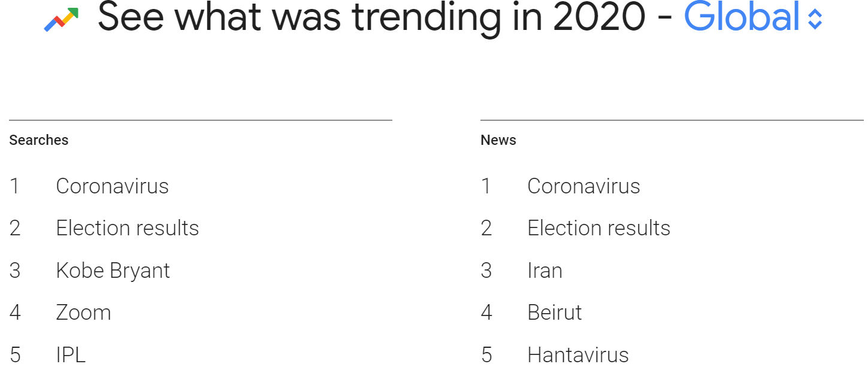Screen dimensions: 868x367
Task: Click Coronavirus in the News list
Action: [x=583, y=186]
